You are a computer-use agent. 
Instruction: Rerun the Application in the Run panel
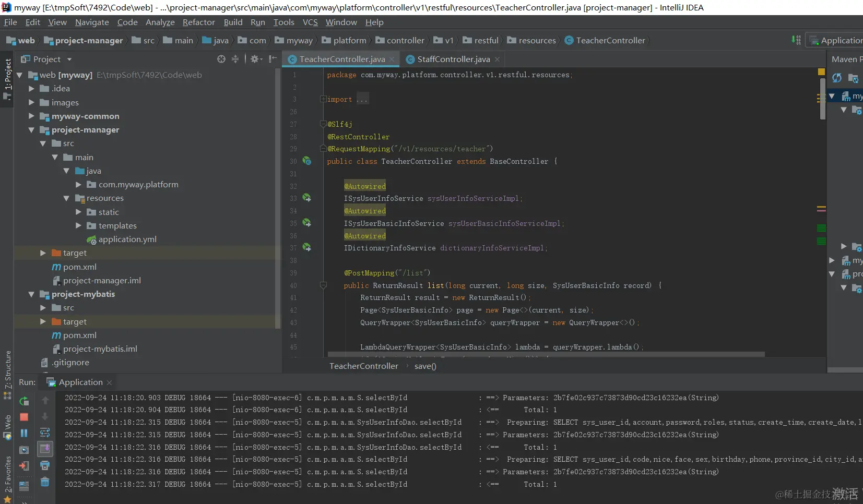click(24, 401)
